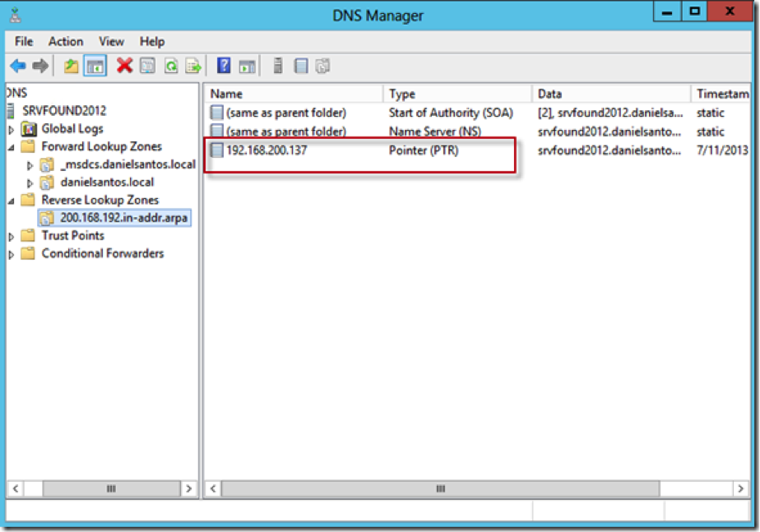Click records pane scrollbar left arrow
The width and height of the screenshot is (760, 532).
tap(213, 488)
